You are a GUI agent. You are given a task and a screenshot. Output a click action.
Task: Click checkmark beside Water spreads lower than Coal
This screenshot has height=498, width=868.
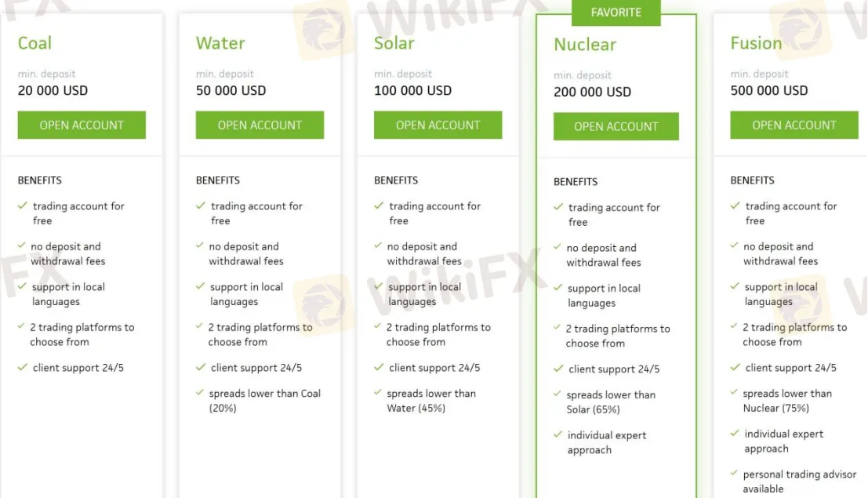click(201, 393)
